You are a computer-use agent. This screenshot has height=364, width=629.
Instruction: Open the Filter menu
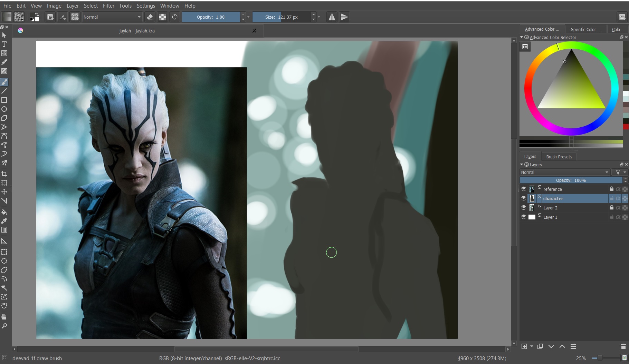(x=108, y=6)
